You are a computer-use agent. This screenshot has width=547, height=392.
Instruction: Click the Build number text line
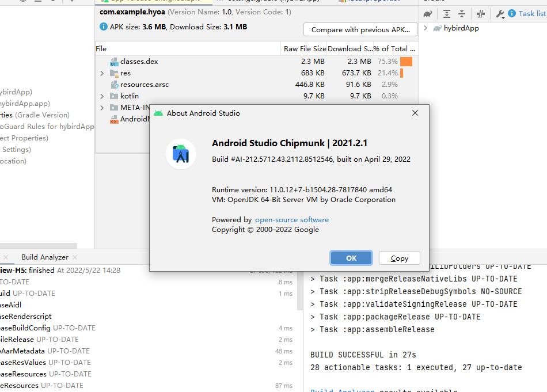[x=311, y=159]
